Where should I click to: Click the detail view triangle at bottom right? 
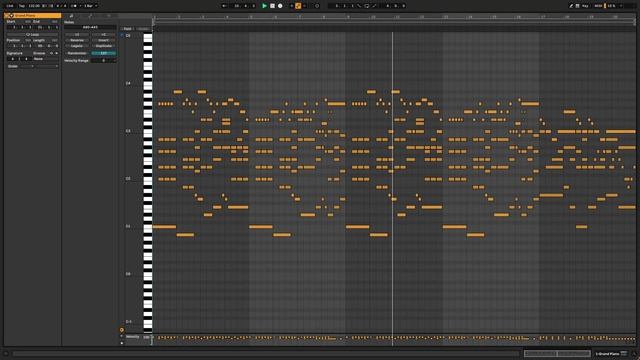[x=634, y=354]
